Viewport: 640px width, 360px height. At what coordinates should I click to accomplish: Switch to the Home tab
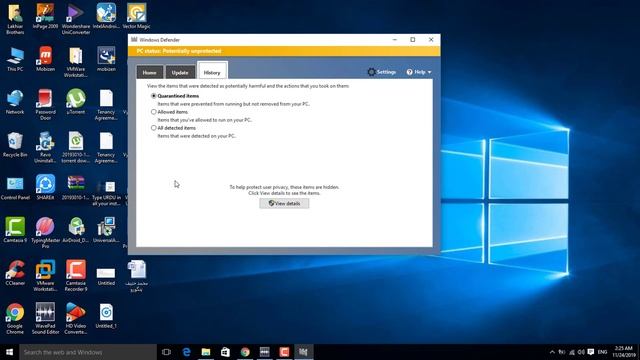[x=149, y=72]
